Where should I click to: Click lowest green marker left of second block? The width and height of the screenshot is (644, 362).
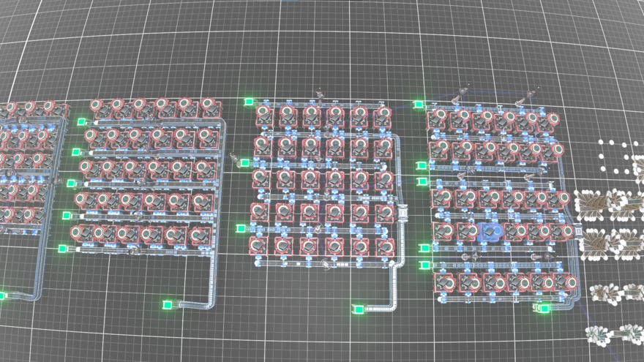(x=62, y=249)
